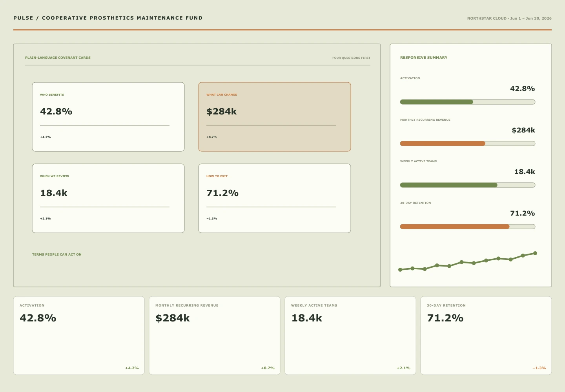Click the Terms People Can Act On text
The width and height of the screenshot is (565, 392).
[x=57, y=254]
